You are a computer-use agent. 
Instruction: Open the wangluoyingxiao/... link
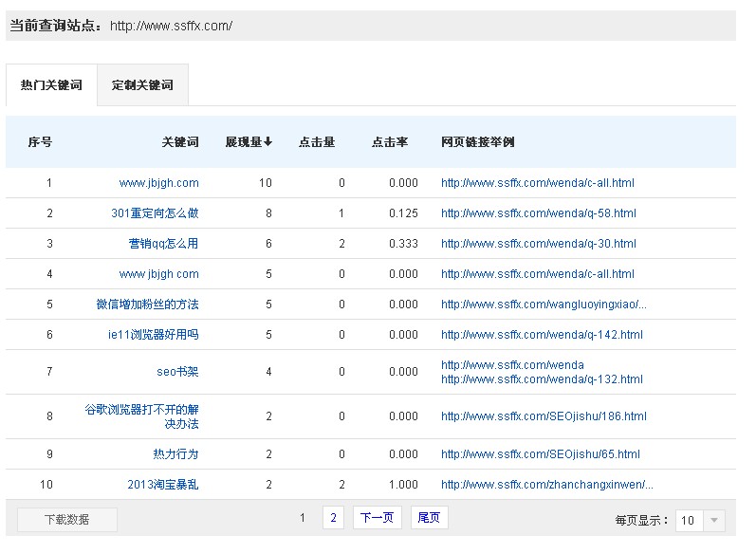544,305
